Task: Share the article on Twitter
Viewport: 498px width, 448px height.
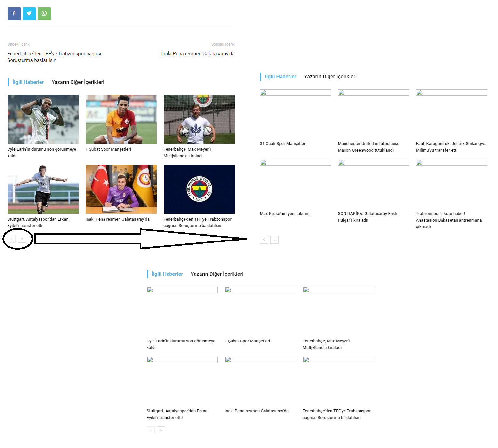Action: [29, 14]
